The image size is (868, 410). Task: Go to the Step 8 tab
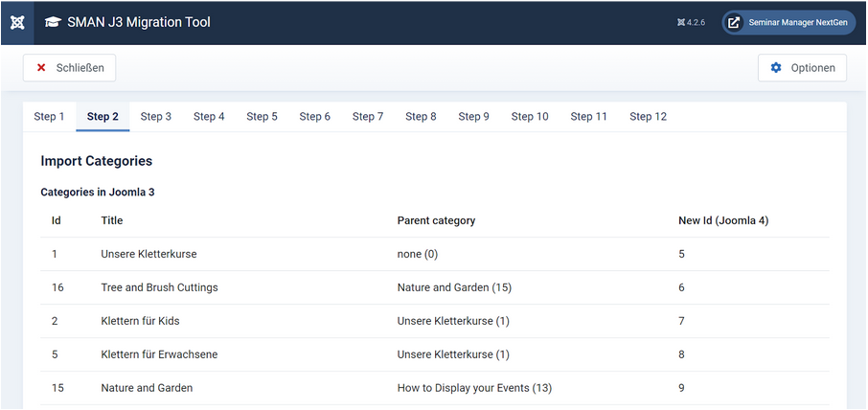coord(421,117)
